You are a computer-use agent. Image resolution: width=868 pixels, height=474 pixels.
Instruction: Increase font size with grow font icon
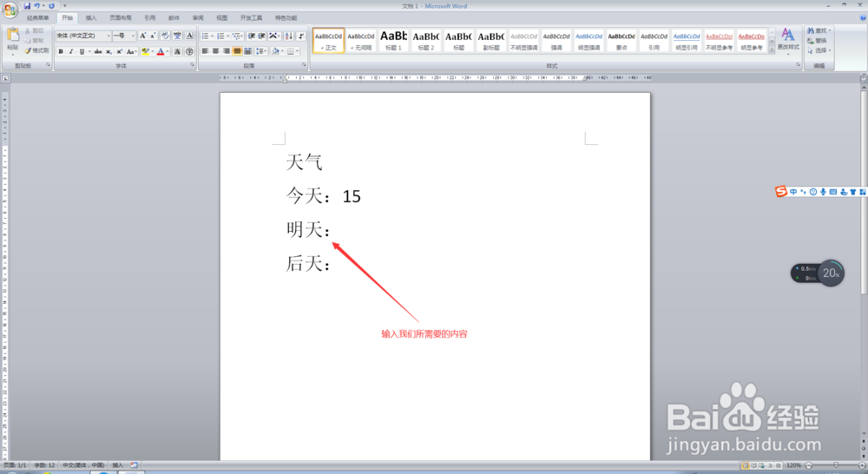pos(143,36)
